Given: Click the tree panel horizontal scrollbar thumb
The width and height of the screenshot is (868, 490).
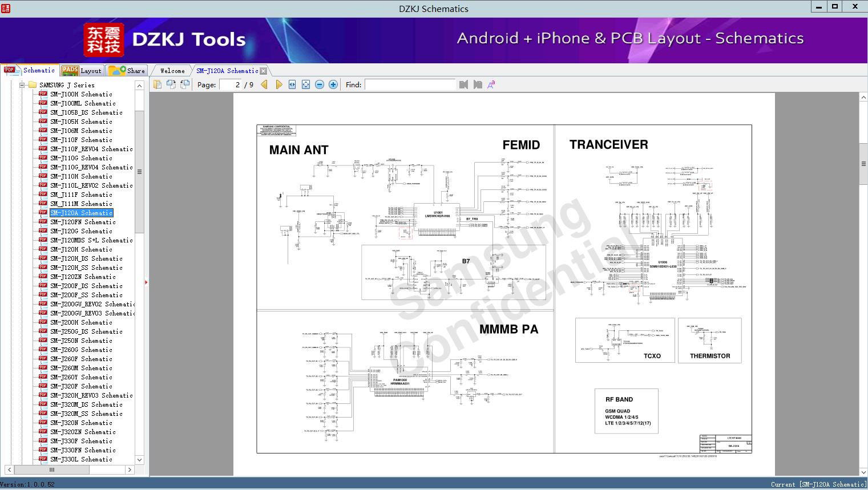Looking at the screenshot, I should (52, 469).
